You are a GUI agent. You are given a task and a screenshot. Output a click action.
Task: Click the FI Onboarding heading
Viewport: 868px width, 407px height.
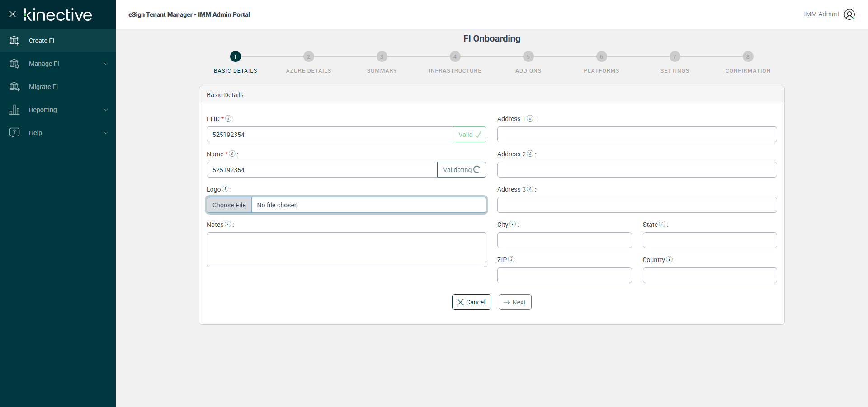[x=492, y=39]
